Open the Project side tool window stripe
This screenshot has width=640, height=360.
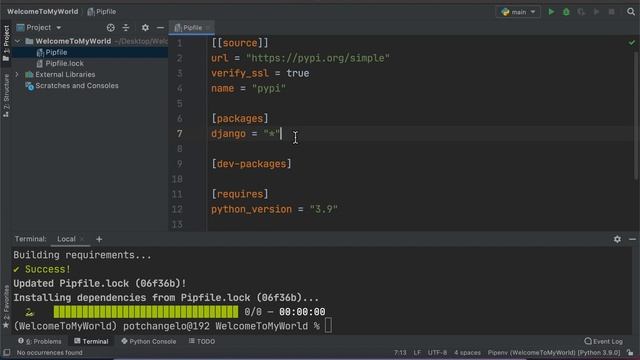(6, 43)
